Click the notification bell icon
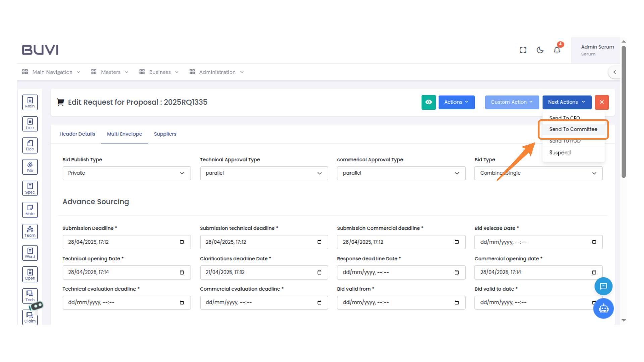Viewport: 644px width, 362px height. coord(557,50)
